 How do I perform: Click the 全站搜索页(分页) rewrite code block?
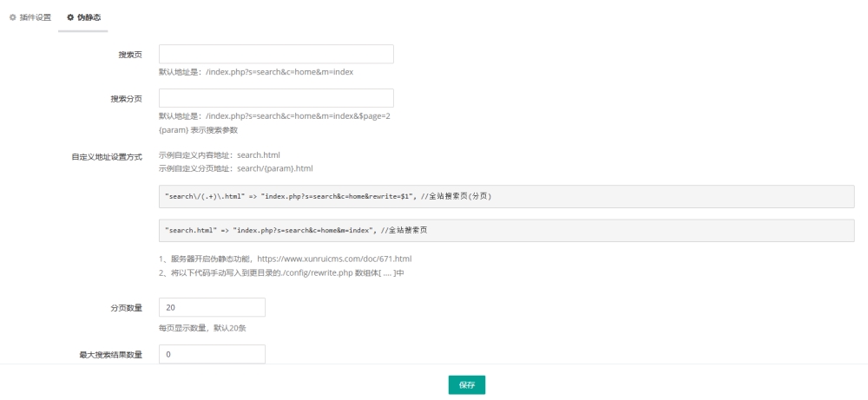click(507, 197)
